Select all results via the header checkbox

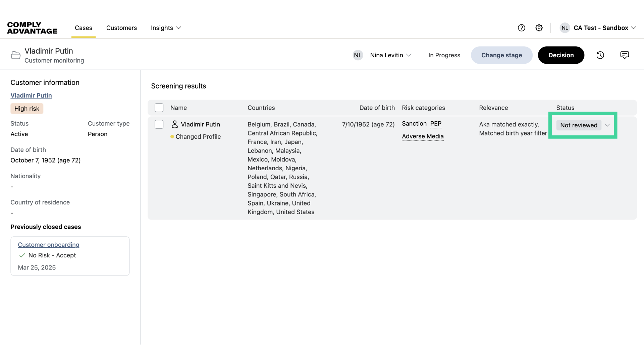pos(159,107)
